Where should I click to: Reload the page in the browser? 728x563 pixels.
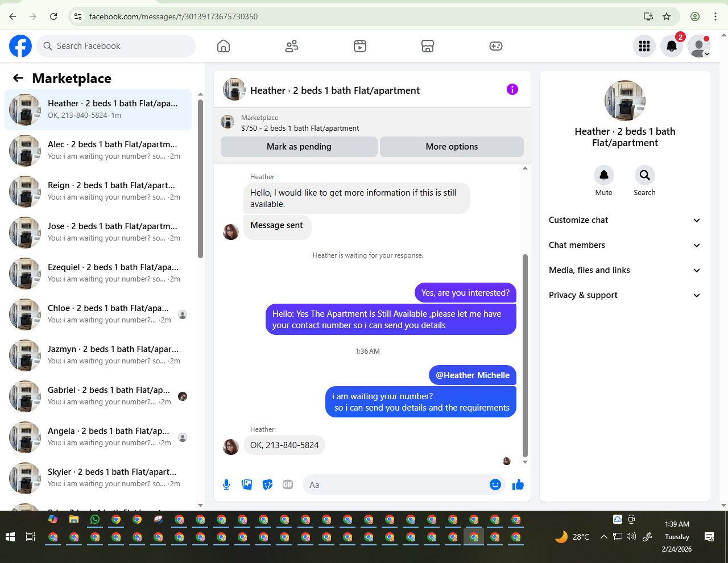click(x=53, y=16)
